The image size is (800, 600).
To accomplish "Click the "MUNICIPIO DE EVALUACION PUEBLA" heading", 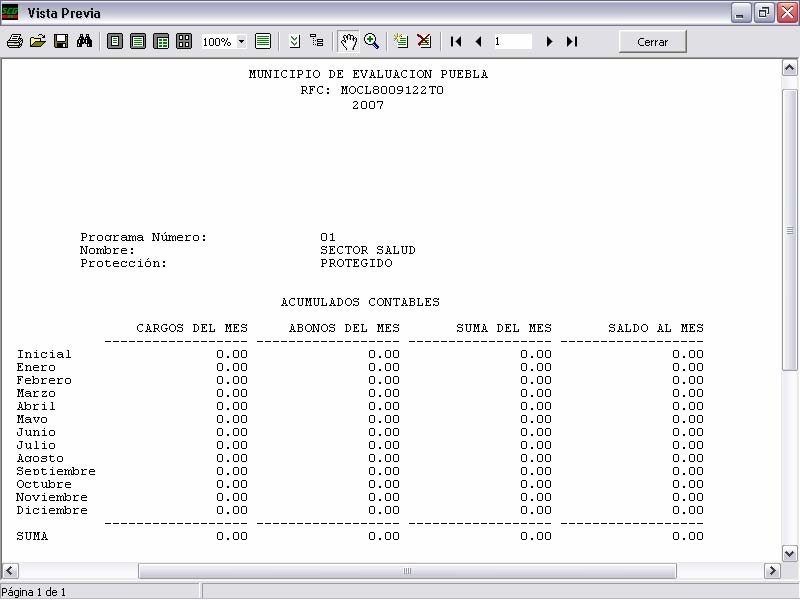I will click(x=368, y=74).
